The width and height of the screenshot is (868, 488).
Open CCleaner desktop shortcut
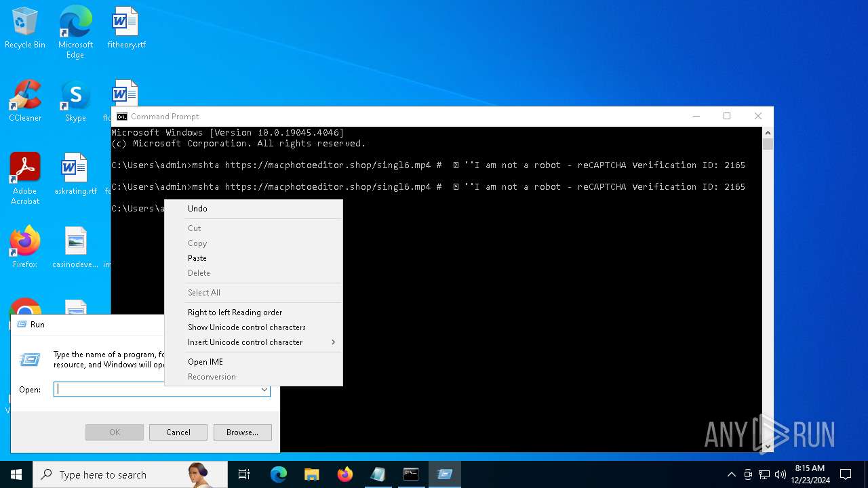click(25, 102)
